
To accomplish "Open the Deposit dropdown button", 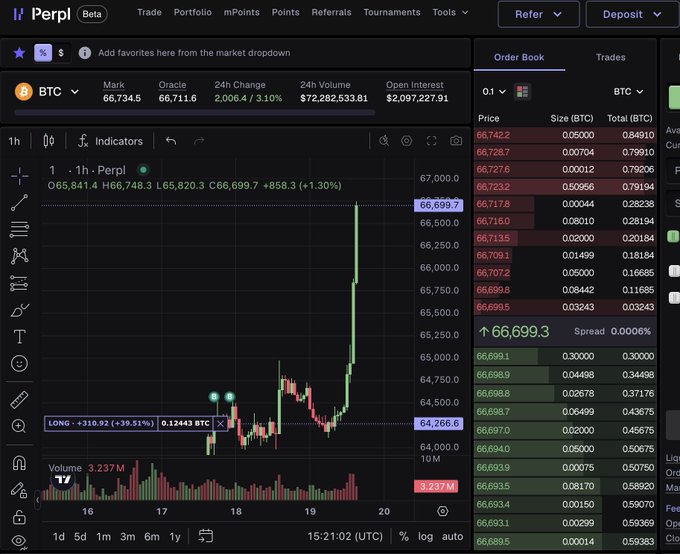I will 632,14.
